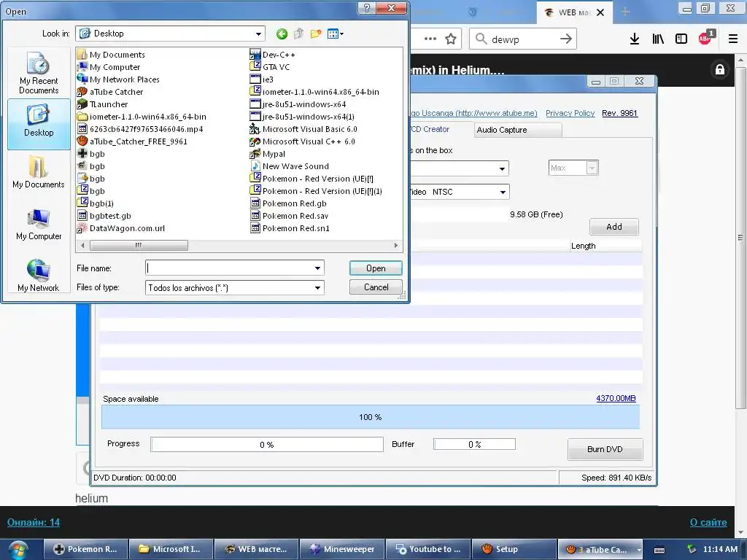Viewport: 747px width, 560px height.
Task: Expand the dropdown above the NTSC combo
Action: [x=502, y=168]
